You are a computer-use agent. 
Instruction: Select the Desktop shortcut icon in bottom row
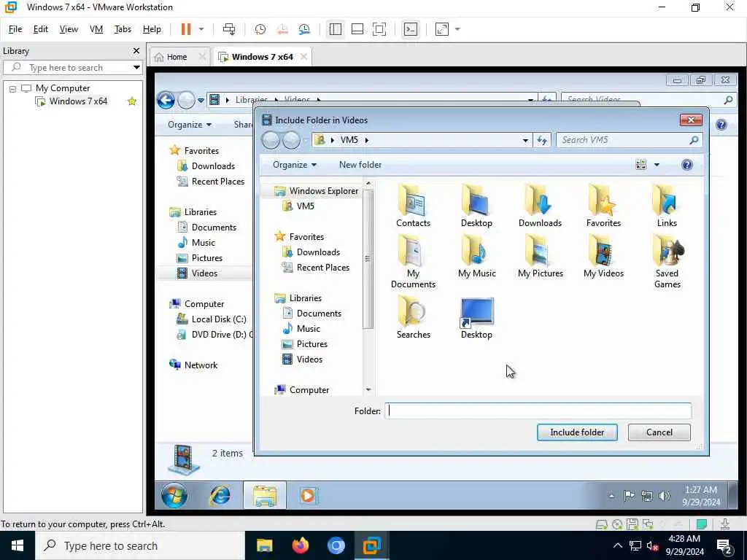coord(476,318)
